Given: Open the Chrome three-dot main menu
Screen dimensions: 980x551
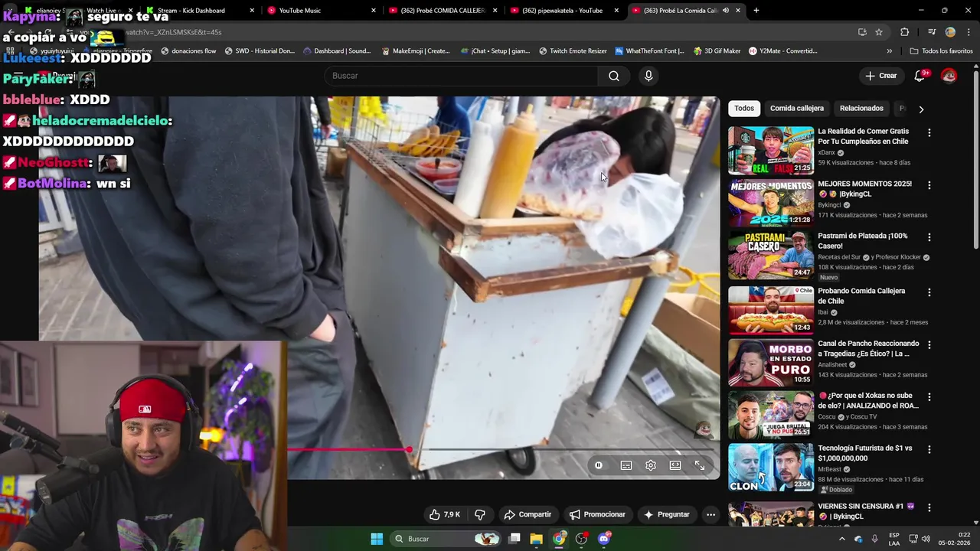Looking at the screenshot, I should click(969, 32).
